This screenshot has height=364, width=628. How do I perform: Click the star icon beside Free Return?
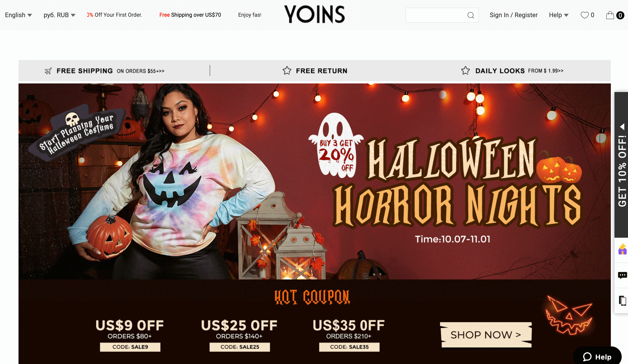coord(287,71)
